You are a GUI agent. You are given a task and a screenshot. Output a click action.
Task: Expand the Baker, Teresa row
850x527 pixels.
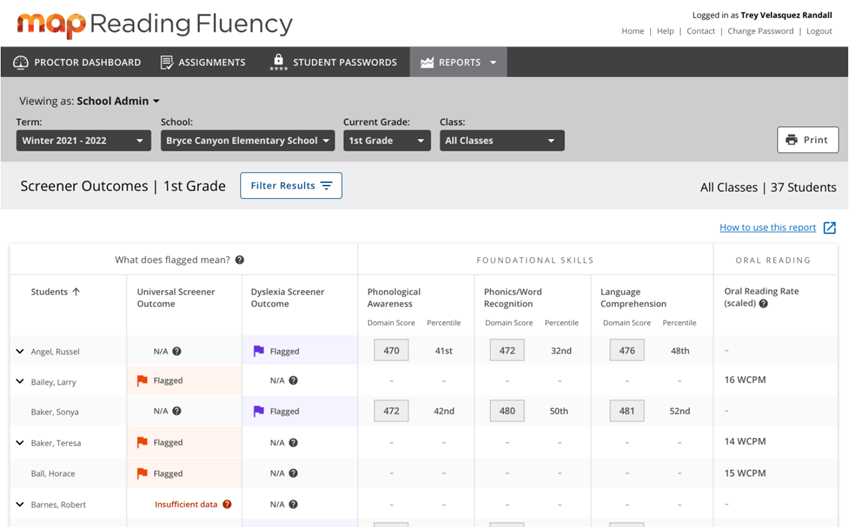tap(20, 442)
